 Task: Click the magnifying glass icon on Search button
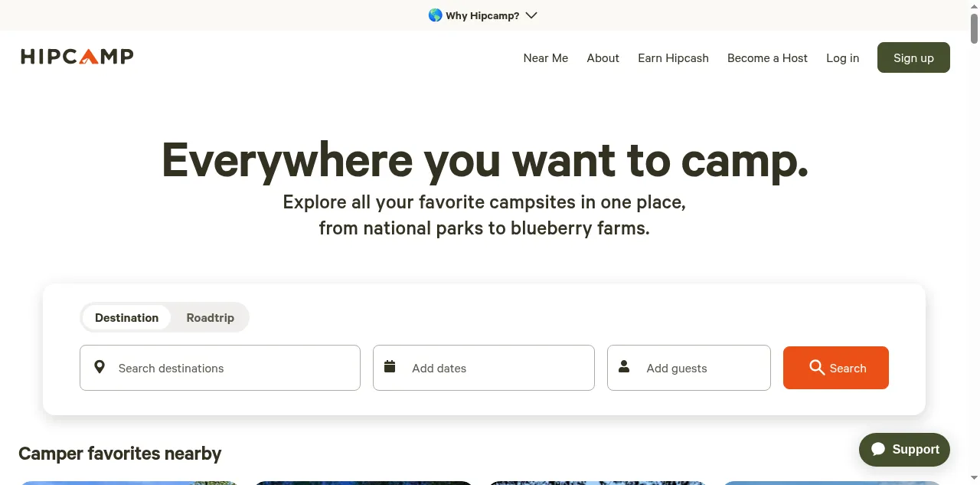(817, 368)
